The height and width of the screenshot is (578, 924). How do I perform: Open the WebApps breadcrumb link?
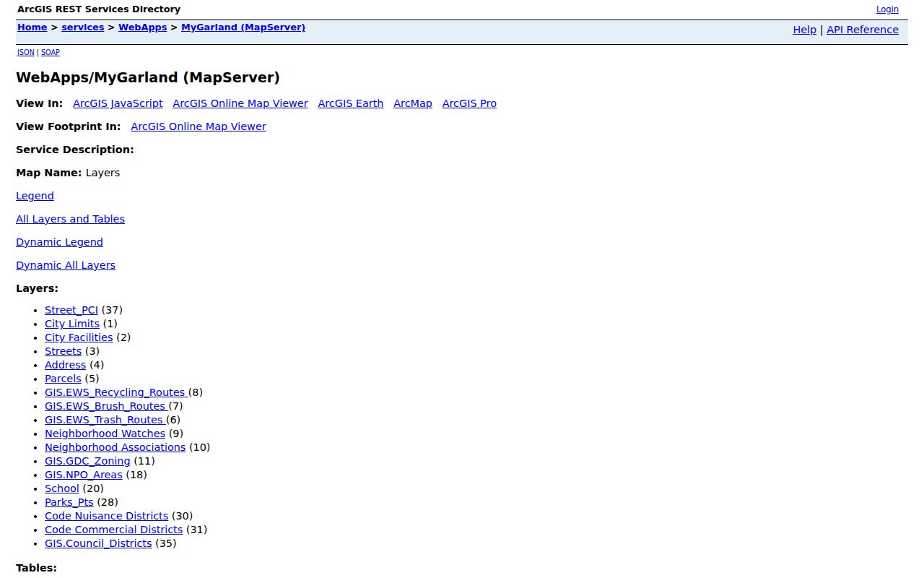pyautogui.click(x=143, y=27)
